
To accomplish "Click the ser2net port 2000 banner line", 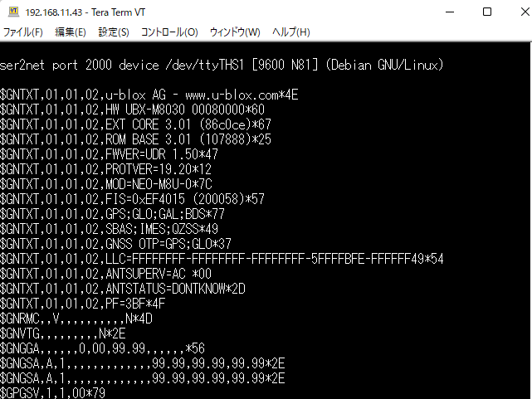I will point(222,65).
